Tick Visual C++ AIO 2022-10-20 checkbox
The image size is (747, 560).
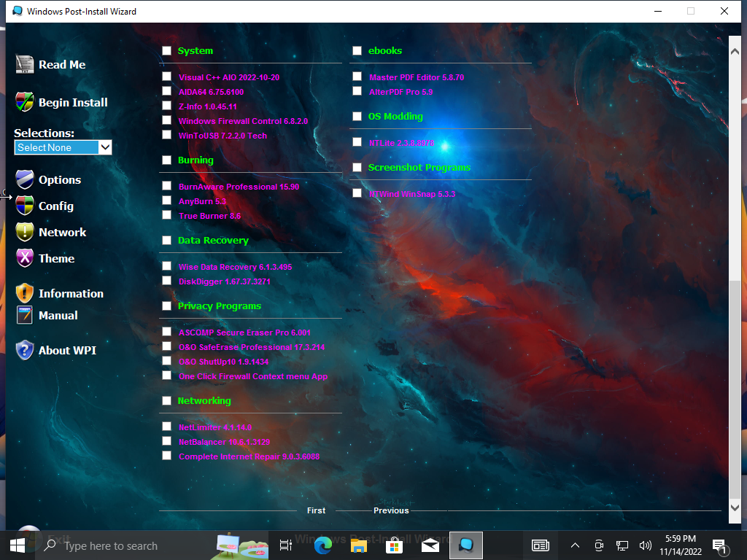click(166, 76)
